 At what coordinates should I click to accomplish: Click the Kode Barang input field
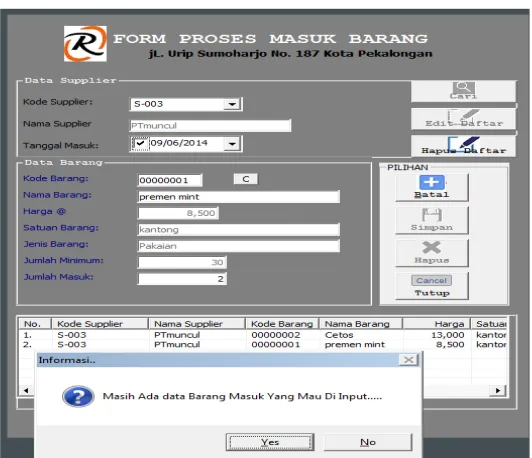(170, 180)
